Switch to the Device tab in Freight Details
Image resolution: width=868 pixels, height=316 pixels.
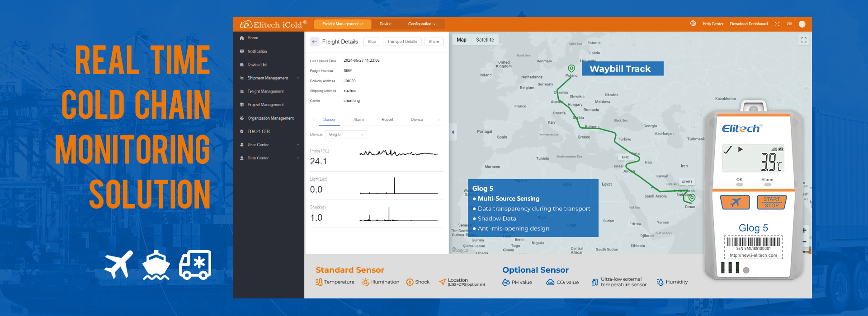tap(417, 120)
